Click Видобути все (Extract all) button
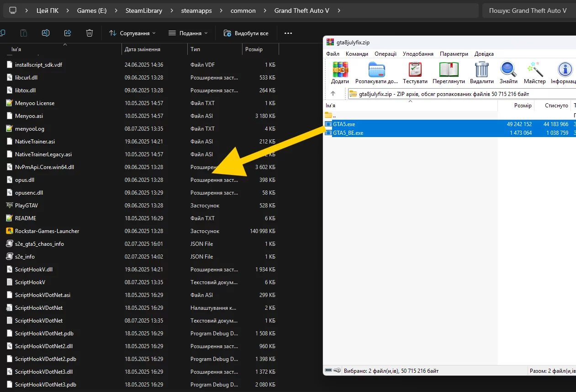 pyautogui.click(x=246, y=33)
